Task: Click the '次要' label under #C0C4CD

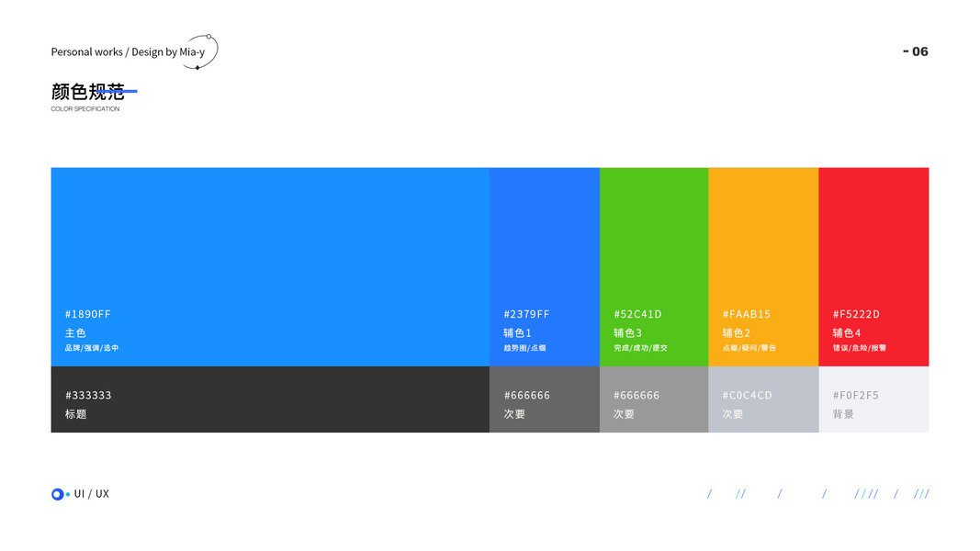Action: [x=733, y=414]
